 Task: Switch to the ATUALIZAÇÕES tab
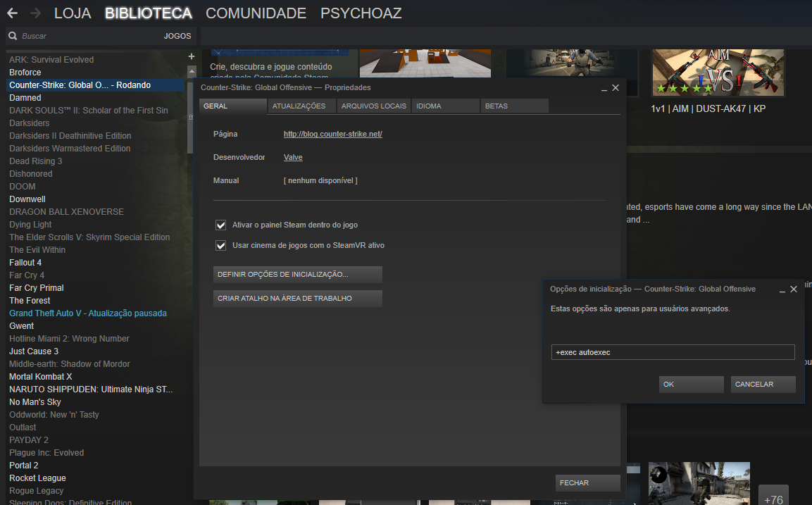pos(302,106)
